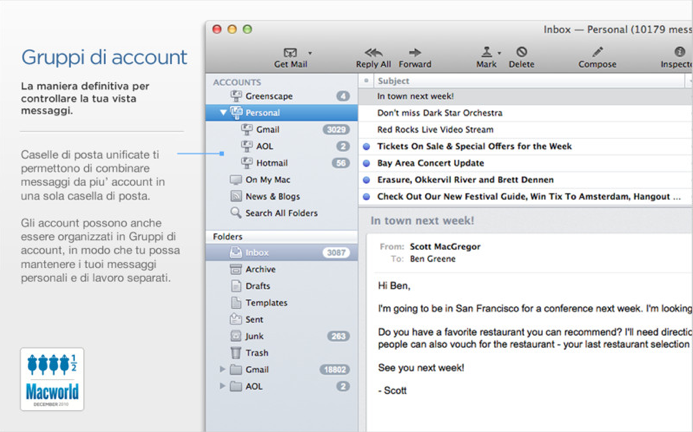Click the green zoom window button
This screenshot has height=432, width=693.
248,29
